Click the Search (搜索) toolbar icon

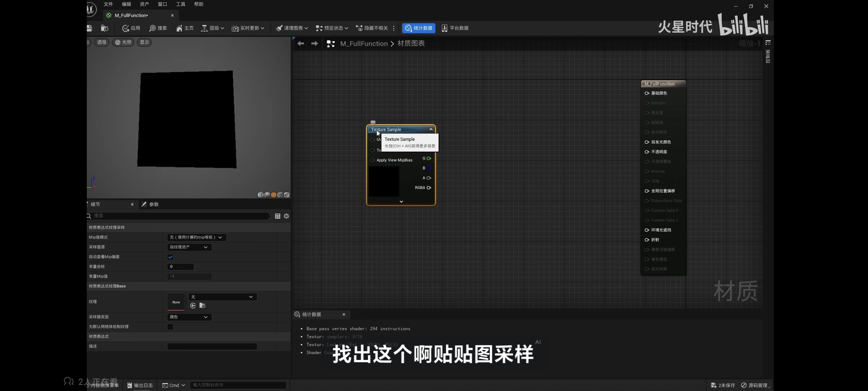tap(152, 28)
